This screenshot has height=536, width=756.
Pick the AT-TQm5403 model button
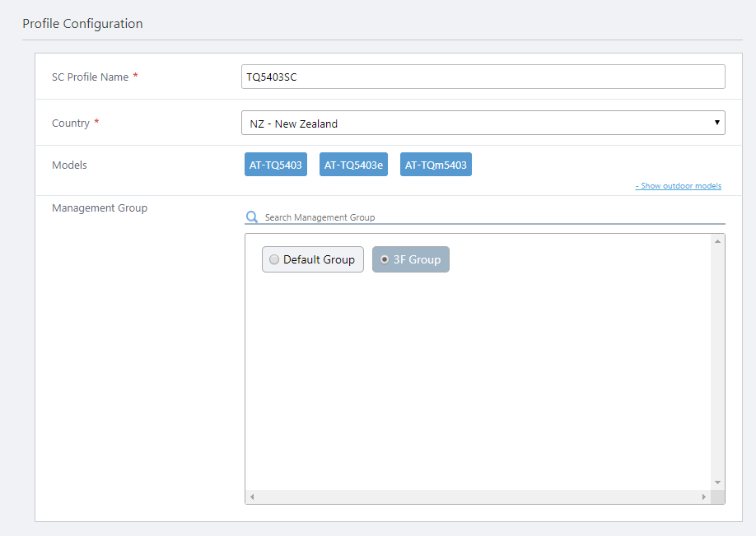click(x=436, y=165)
